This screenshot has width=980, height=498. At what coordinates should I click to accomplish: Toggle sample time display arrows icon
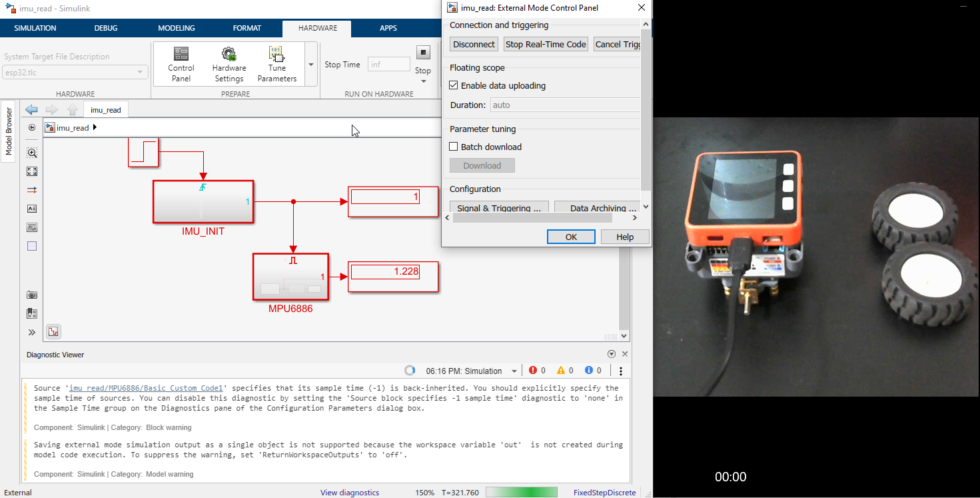pos(32,190)
